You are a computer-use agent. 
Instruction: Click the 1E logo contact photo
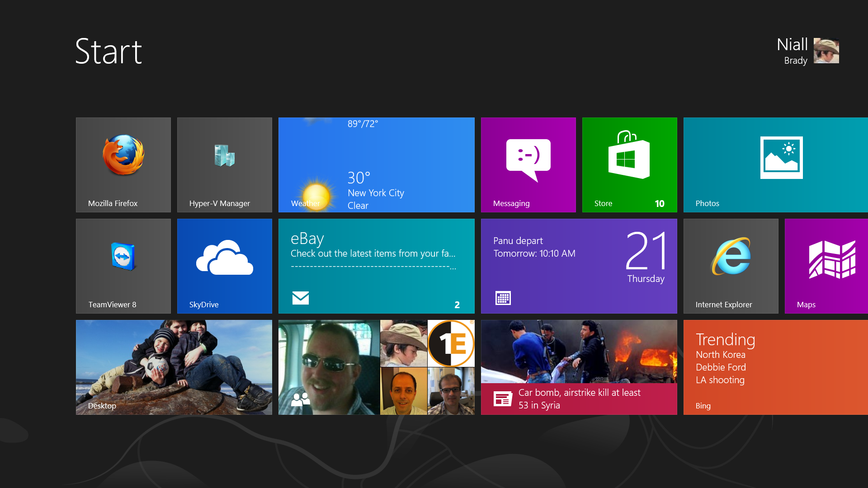451,343
